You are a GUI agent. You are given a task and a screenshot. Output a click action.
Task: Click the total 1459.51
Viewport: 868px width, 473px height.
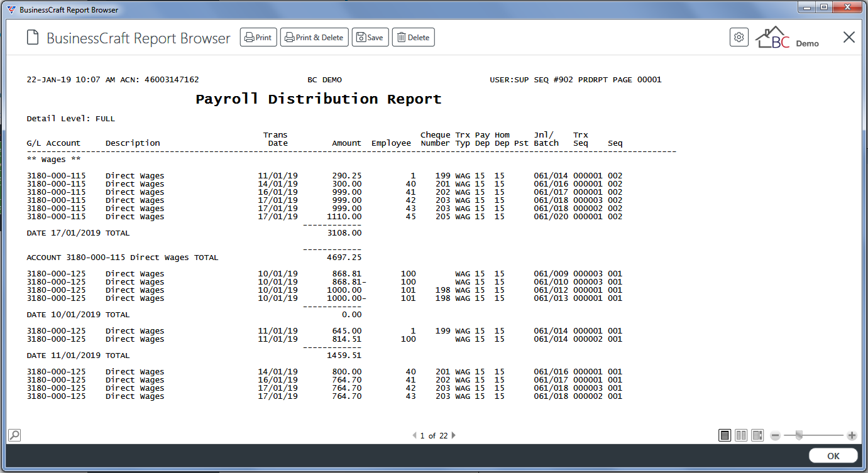coord(344,356)
